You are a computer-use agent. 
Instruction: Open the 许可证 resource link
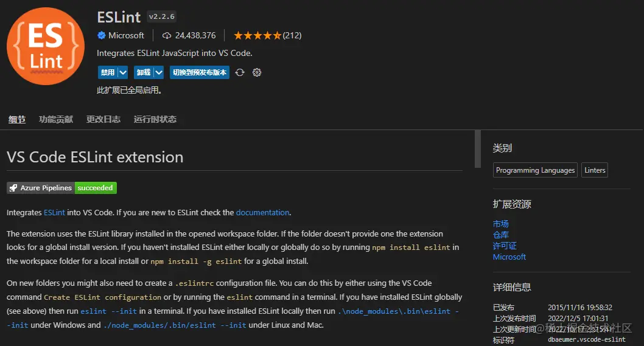505,246
